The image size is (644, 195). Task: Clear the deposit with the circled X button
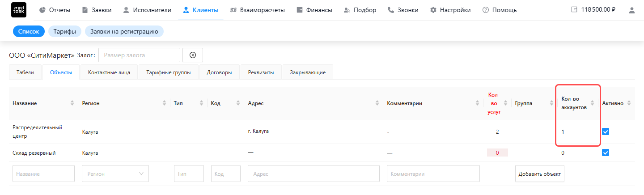click(193, 55)
